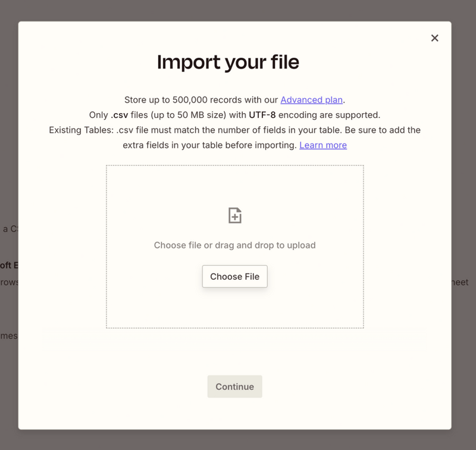Click the partially visible 'rows' background text

(8, 282)
